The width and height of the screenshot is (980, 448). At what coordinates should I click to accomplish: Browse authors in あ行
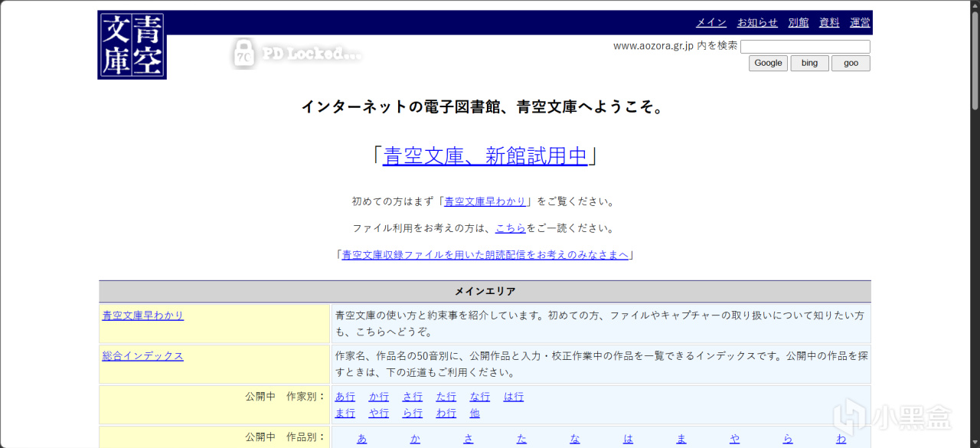click(x=345, y=397)
